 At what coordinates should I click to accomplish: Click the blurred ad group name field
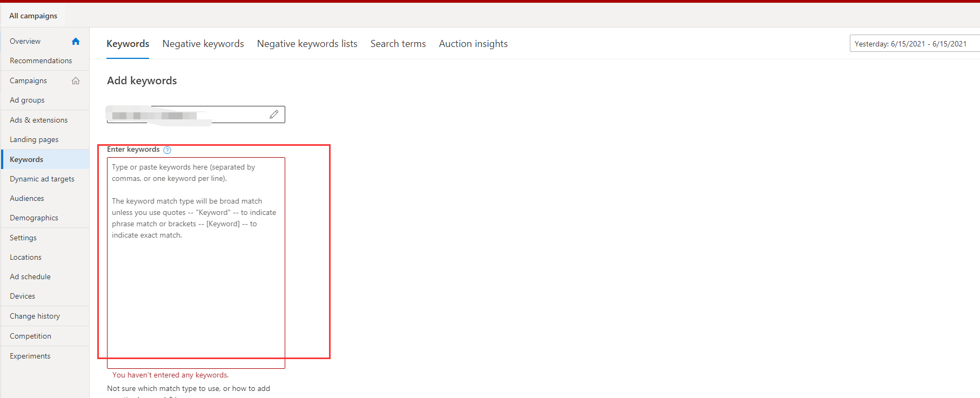196,114
